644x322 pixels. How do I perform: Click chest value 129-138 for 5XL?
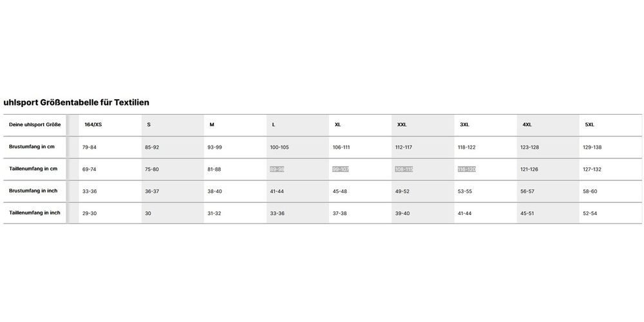(592, 147)
